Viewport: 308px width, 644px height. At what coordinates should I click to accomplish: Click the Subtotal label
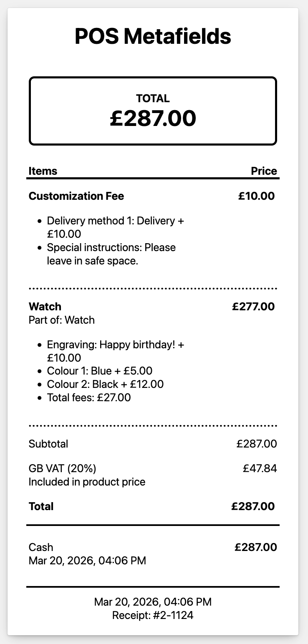coord(48,444)
